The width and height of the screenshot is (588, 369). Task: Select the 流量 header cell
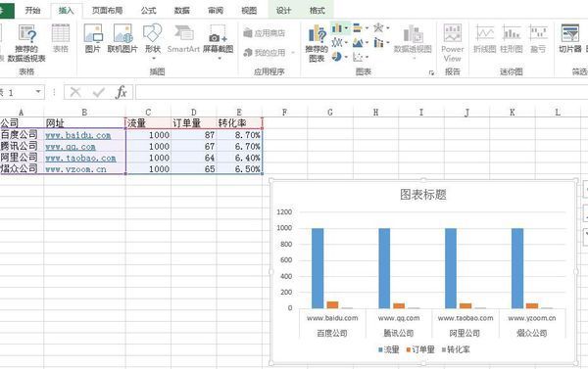pyautogui.click(x=148, y=123)
